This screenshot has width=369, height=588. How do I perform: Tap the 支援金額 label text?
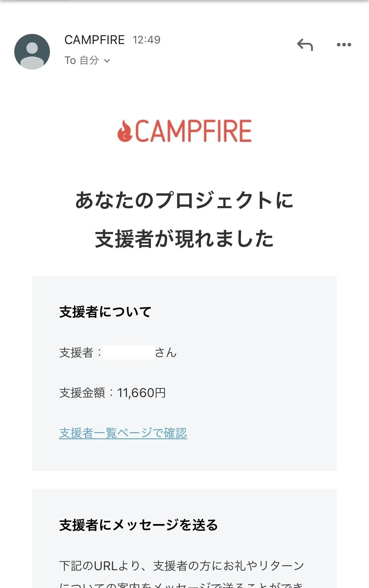(x=82, y=393)
